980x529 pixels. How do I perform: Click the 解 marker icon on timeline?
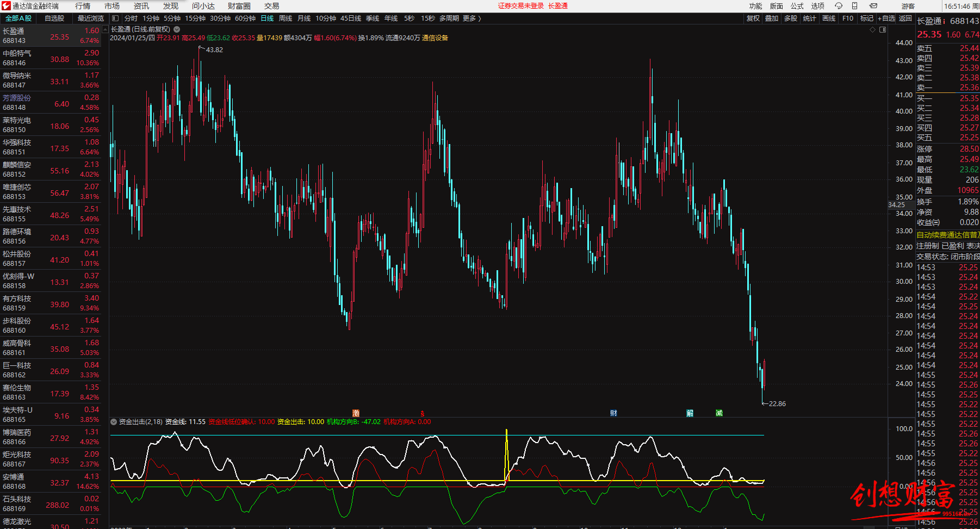tap(690, 414)
